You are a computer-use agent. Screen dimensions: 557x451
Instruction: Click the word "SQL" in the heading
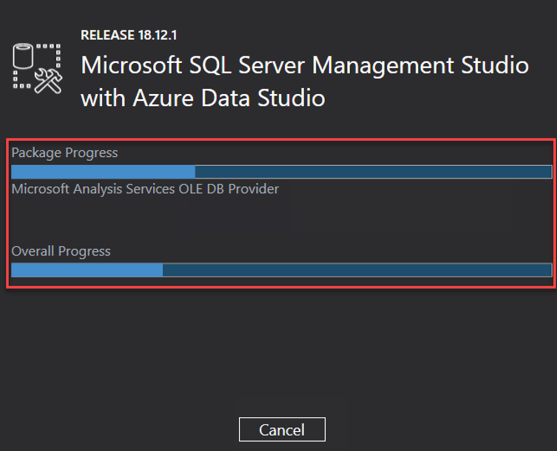pyautogui.click(x=210, y=65)
